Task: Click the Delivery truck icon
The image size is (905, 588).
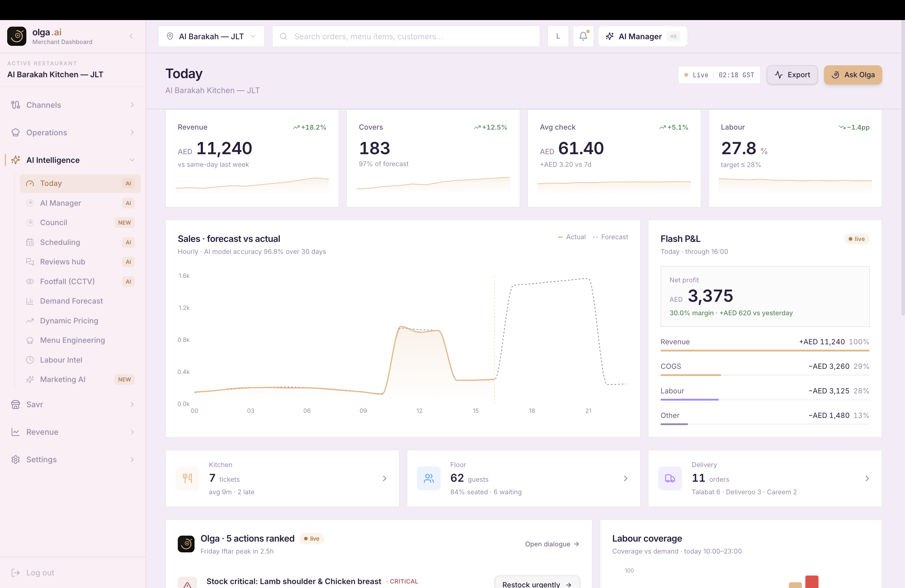Action: [x=670, y=478]
